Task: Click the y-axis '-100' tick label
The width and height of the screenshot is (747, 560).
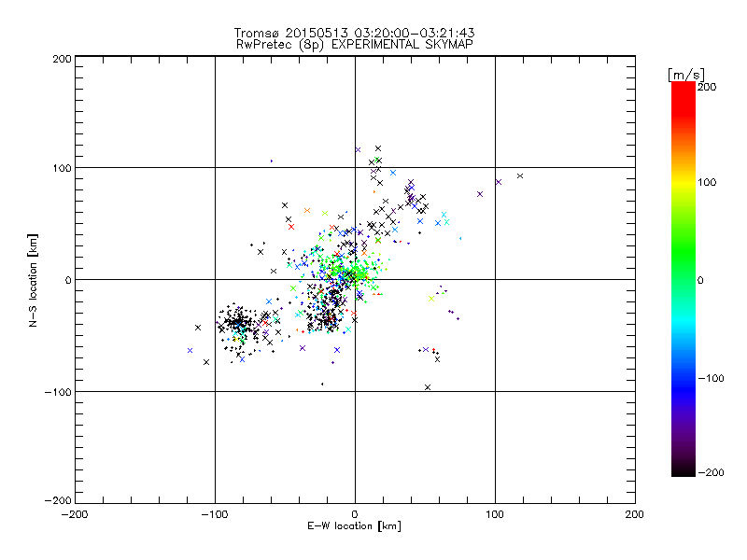Action: pos(58,392)
